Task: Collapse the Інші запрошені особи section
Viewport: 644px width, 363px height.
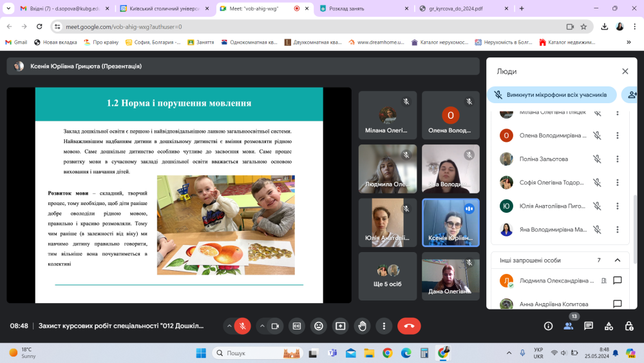Action: click(618, 260)
